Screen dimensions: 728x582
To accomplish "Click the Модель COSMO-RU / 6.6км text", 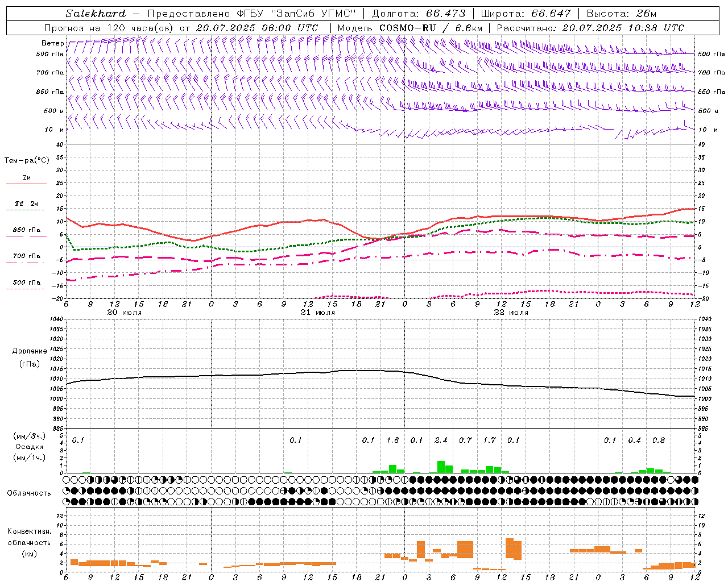I will pos(410,28).
